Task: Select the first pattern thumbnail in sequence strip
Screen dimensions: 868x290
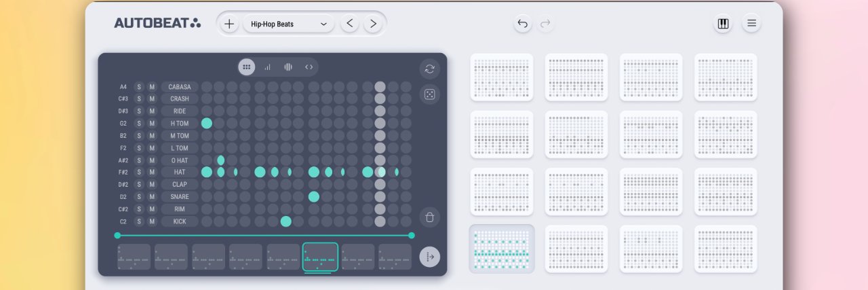Action: coord(134,257)
